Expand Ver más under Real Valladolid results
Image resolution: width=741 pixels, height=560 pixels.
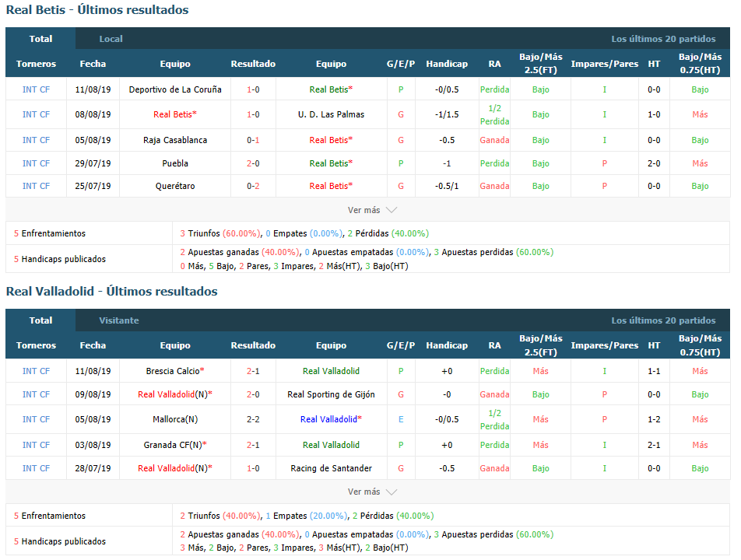[x=372, y=492]
